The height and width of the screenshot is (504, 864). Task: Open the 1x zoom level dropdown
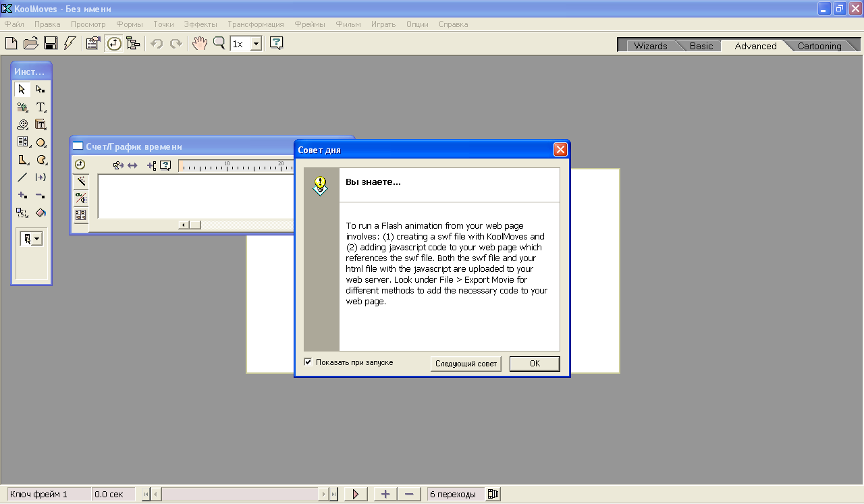point(256,44)
